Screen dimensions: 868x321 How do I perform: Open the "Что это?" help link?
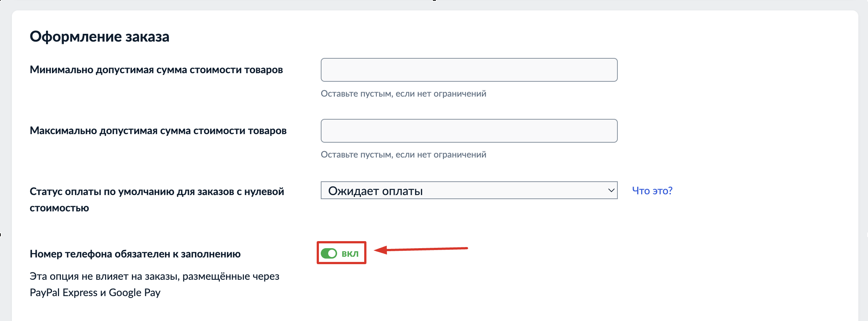coord(652,191)
